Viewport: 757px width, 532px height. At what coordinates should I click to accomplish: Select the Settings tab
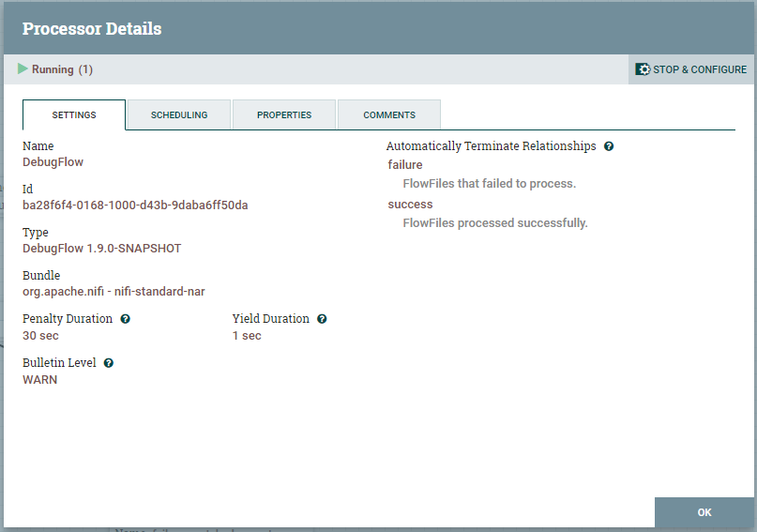74,114
